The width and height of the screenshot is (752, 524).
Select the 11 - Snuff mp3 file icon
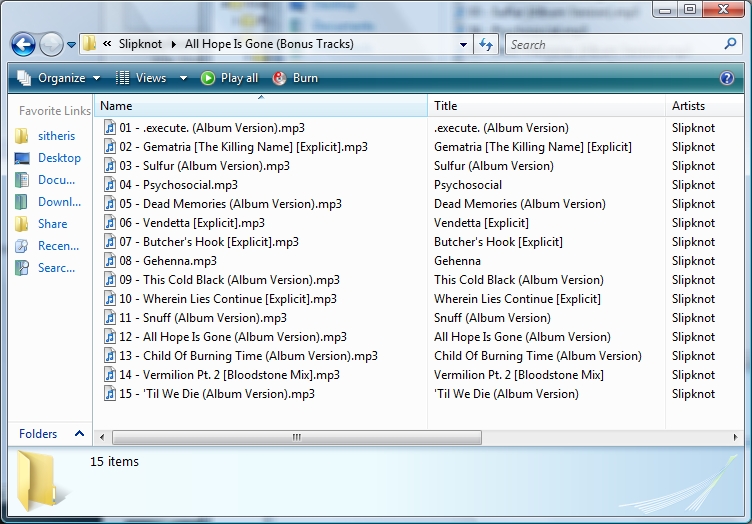click(x=110, y=318)
